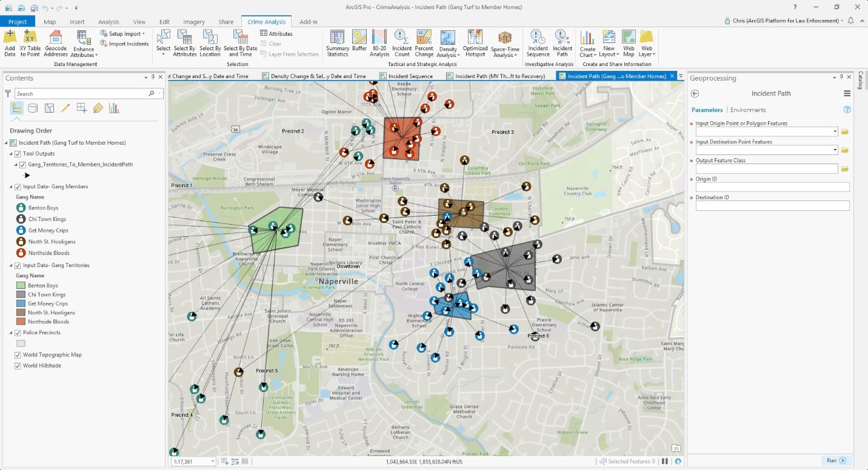Image resolution: width=868 pixels, height=470 pixels.
Task: Click the Web Layer button
Action: pyautogui.click(x=647, y=43)
